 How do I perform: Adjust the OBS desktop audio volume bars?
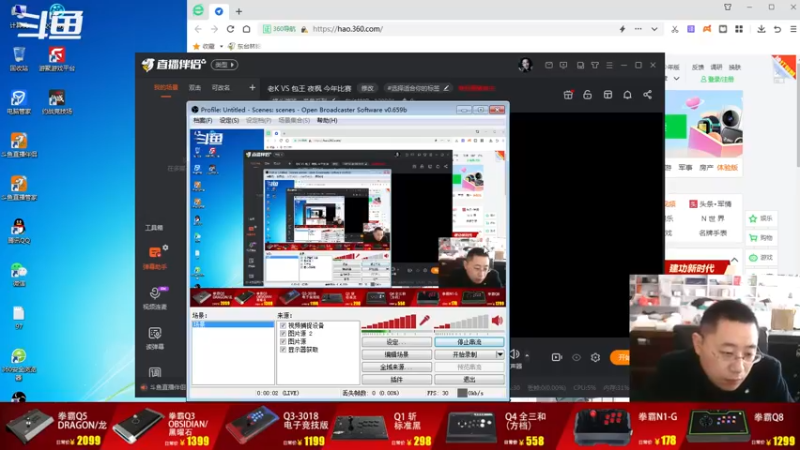coord(462,321)
